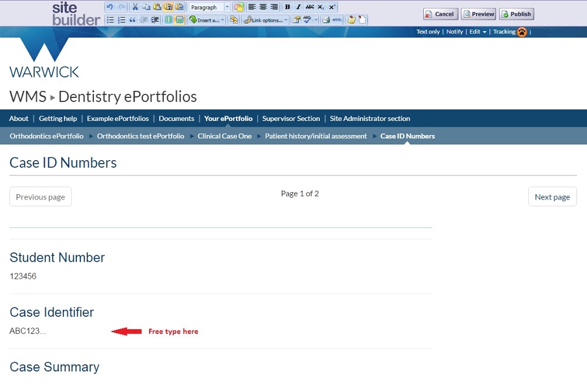This screenshot has width=587, height=392.
Task: Apply subscript formatting
Action: [321, 7]
